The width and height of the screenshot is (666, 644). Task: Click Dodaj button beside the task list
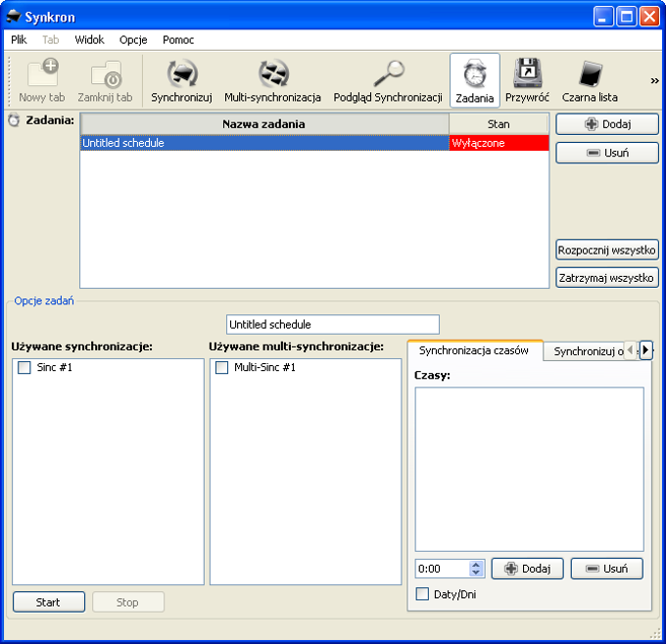607,124
